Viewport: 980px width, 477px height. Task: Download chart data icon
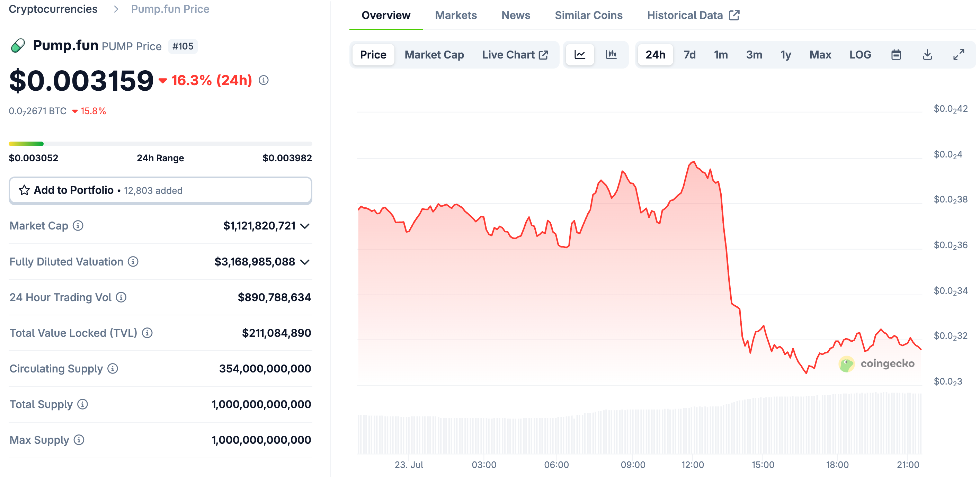[x=927, y=55]
